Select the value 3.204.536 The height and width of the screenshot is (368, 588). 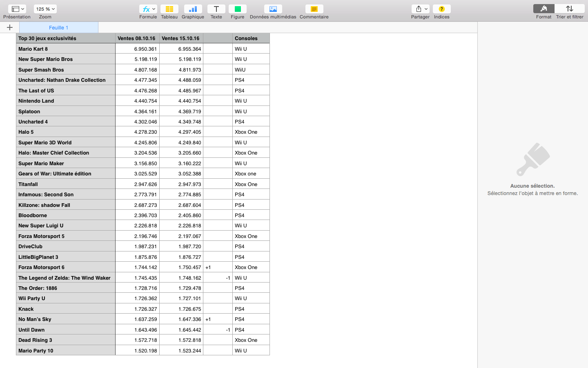coord(137,153)
